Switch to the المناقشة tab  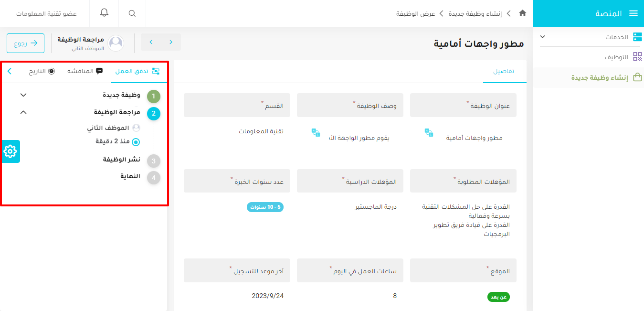[84, 71]
